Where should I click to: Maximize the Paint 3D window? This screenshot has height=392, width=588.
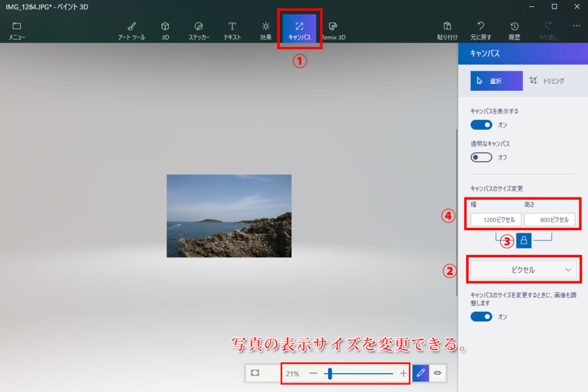pyautogui.click(x=554, y=7)
